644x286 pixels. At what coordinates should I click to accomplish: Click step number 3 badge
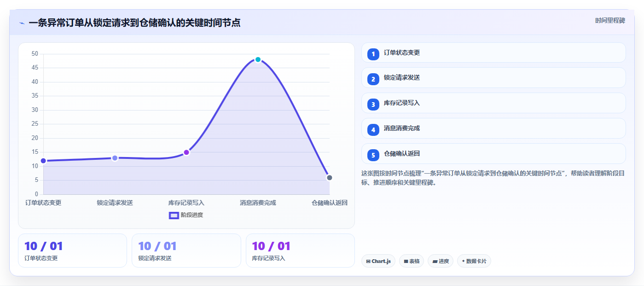[x=373, y=105]
